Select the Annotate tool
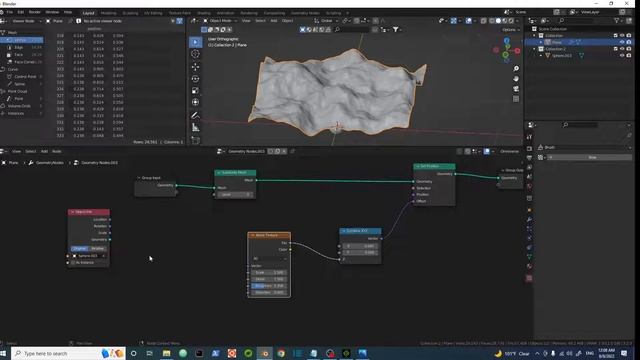 [x=196, y=116]
